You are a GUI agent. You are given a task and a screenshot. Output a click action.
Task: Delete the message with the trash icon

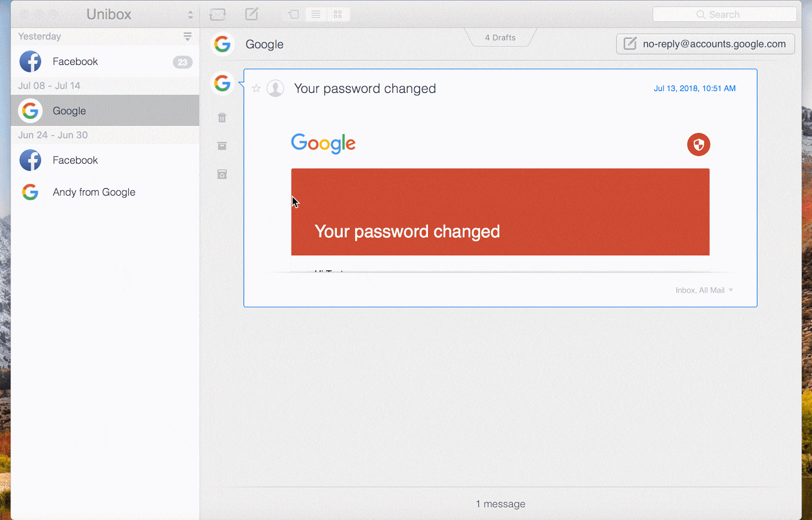222,118
